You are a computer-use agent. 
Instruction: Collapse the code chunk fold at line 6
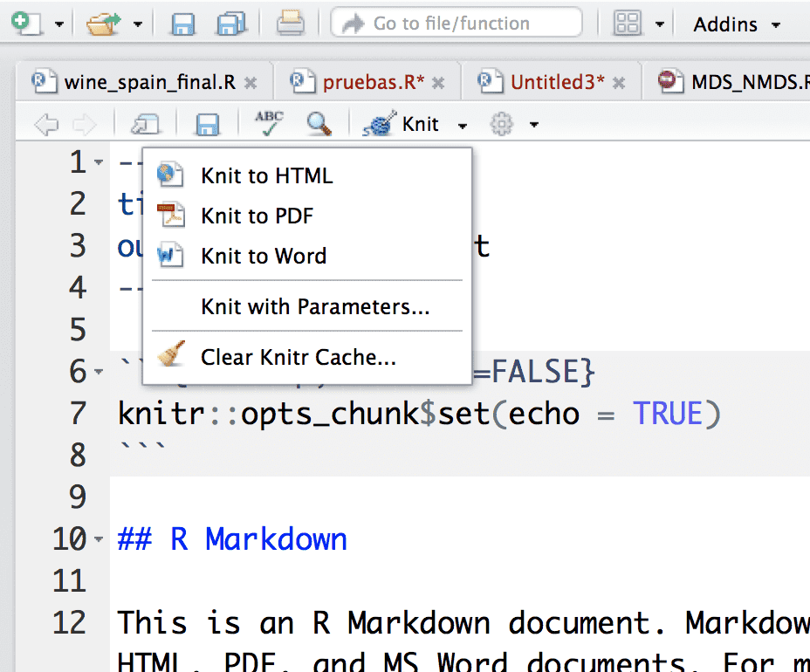click(x=99, y=372)
